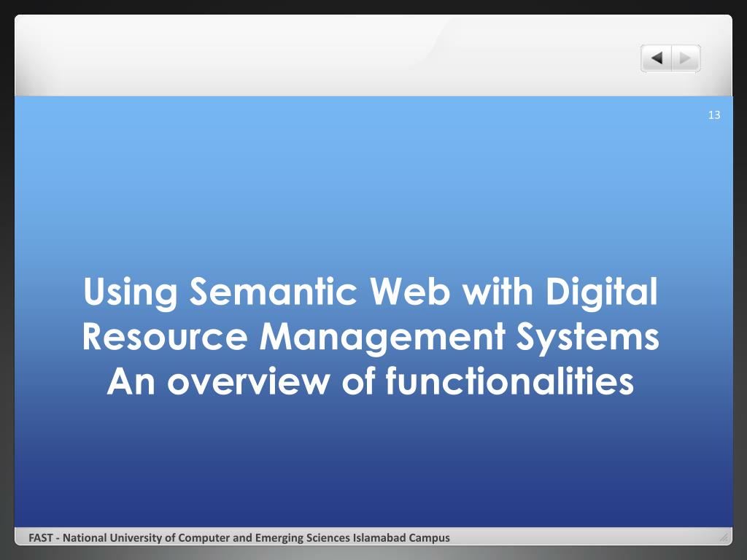The image size is (747, 560).
Task: Select the FAST National University footer text
Action: [239, 537]
